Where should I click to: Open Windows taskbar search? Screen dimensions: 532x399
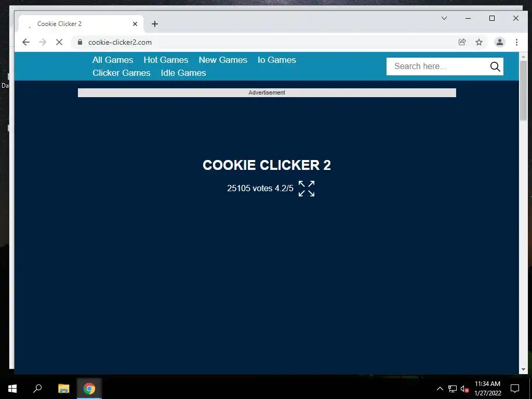click(37, 389)
